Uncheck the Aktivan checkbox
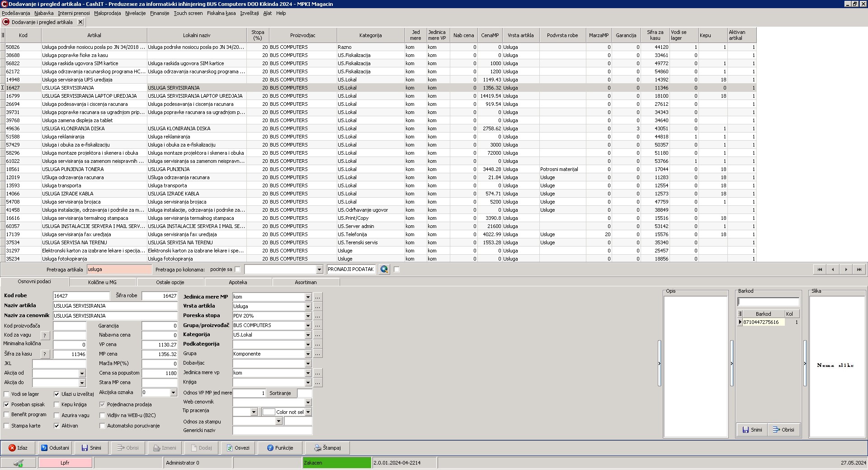Image resolution: width=868 pixels, height=470 pixels. (57, 426)
